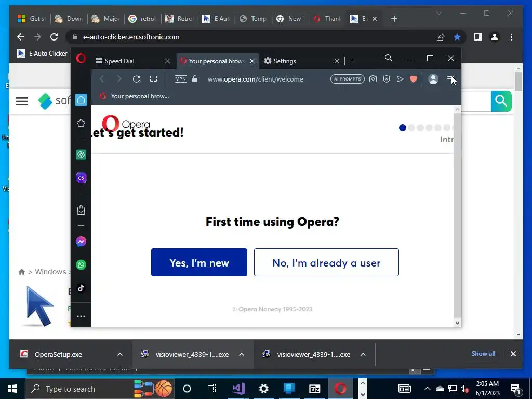This screenshot has width=532, height=399.
Task: Add page to bookmarks with heart icon
Action: click(x=413, y=79)
